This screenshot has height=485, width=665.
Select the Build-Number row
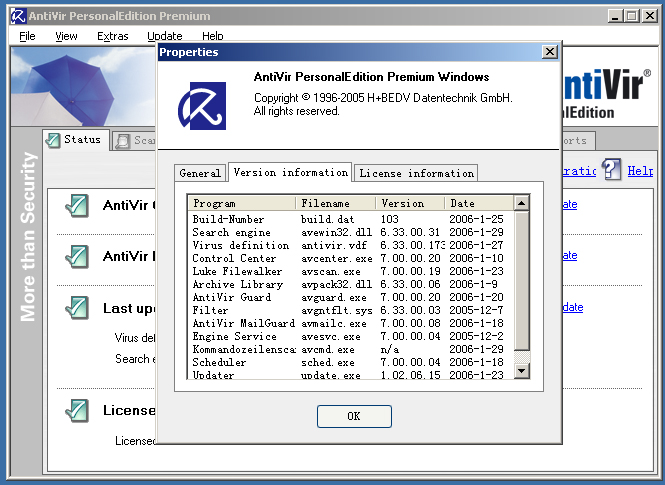click(x=351, y=219)
